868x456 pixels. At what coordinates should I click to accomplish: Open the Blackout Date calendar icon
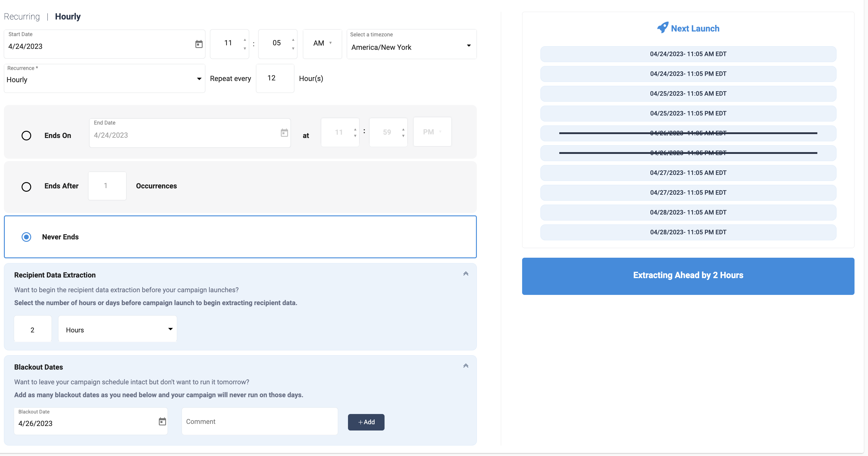click(x=162, y=421)
